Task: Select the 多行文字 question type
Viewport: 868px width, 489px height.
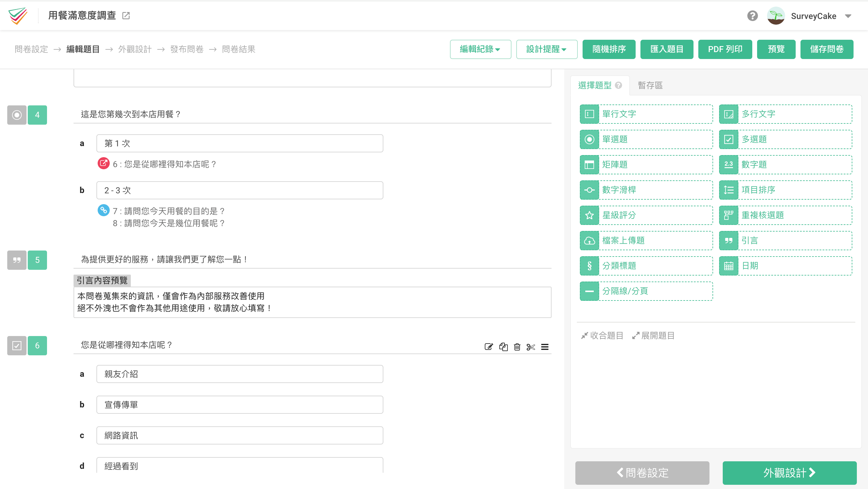Action: [785, 114]
